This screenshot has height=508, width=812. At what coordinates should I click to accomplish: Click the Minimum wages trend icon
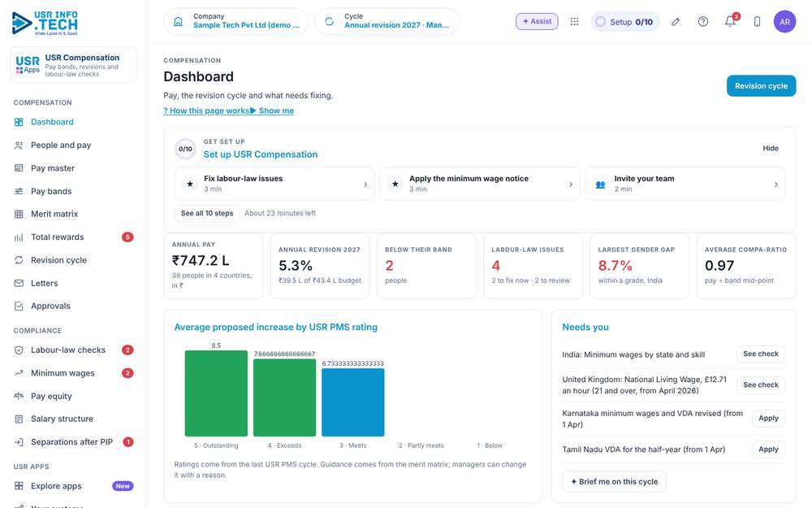pyautogui.click(x=19, y=373)
